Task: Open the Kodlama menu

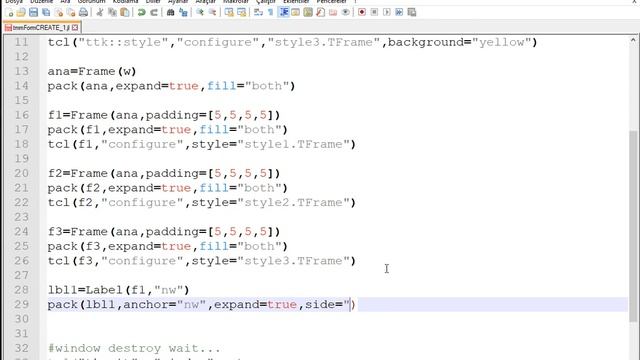Action: coord(125,2)
